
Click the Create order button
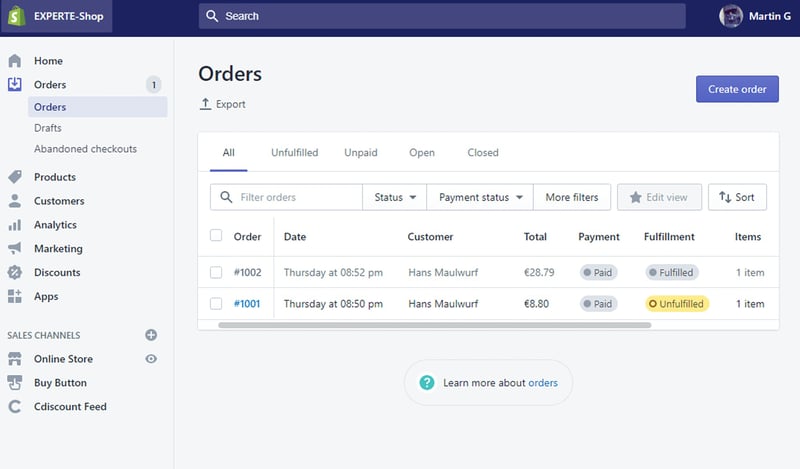(737, 89)
